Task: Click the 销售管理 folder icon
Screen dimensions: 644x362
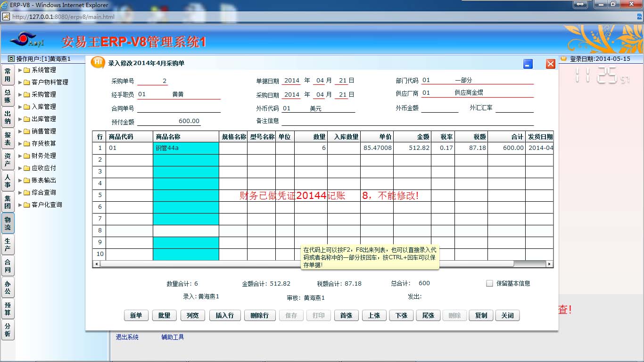Action: click(27, 131)
